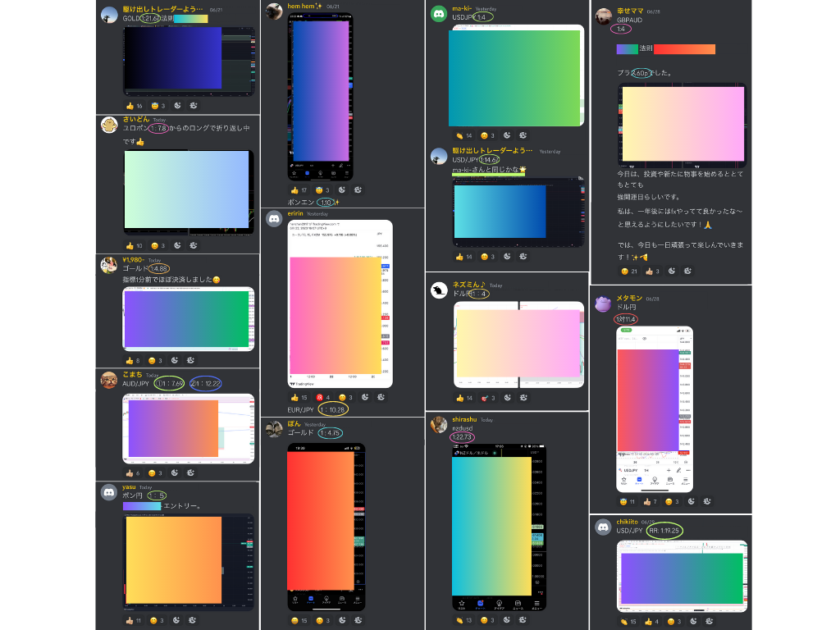This screenshot has width=840, height=630.
Task: Toggle the smiley reaction with 21 on 幸せママ's post
Action: pos(628,271)
